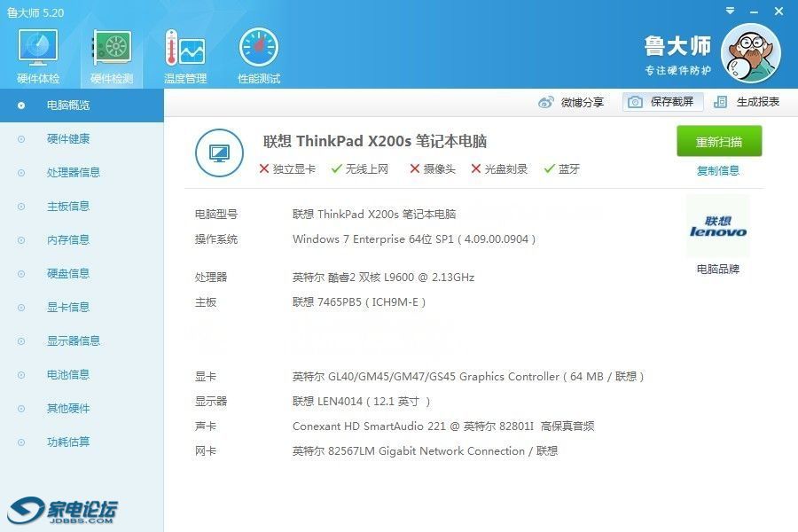Click the 独立显卡 status indicator
This screenshot has width=798, height=532.
coord(287,168)
